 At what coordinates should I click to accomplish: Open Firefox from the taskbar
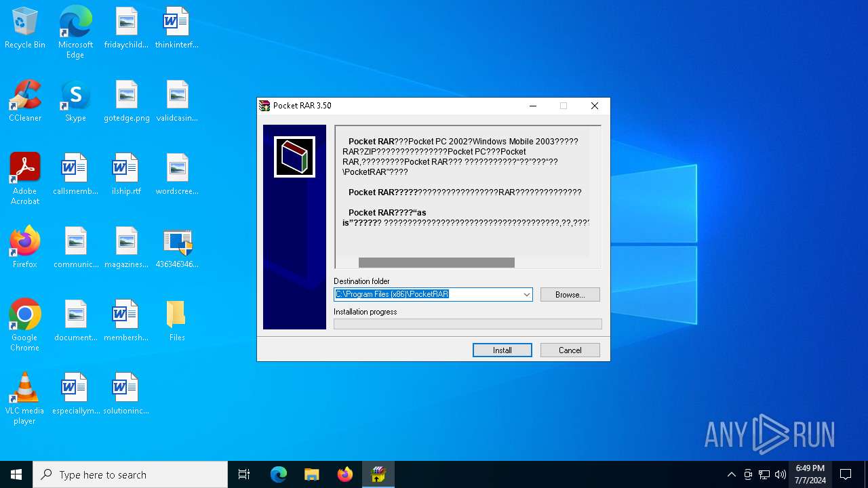[x=344, y=474]
